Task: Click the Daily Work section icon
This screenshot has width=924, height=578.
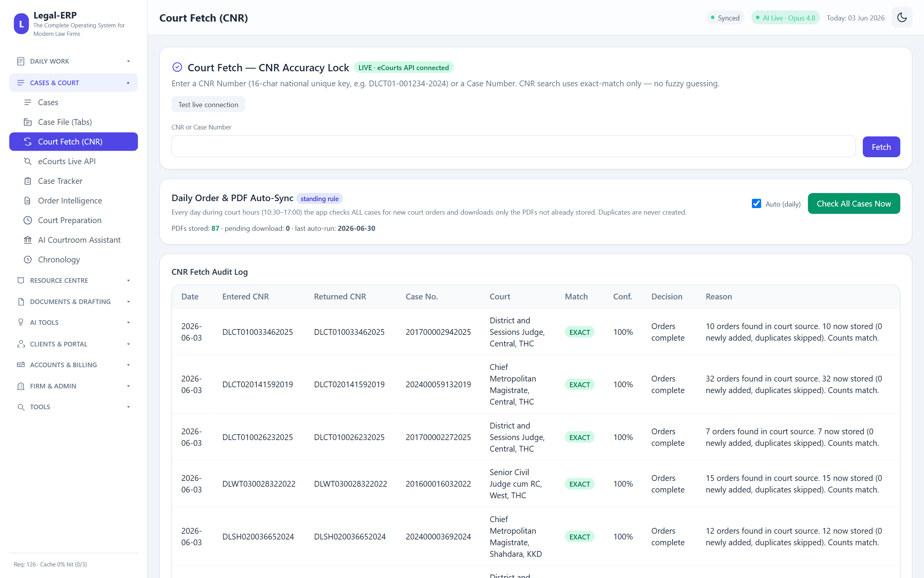Action: pyautogui.click(x=21, y=61)
